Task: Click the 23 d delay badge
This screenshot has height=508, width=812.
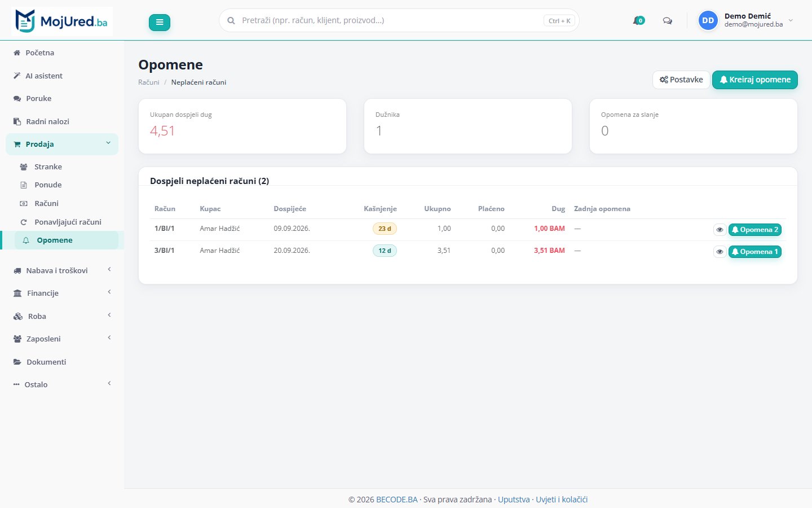Action: point(385,229)
